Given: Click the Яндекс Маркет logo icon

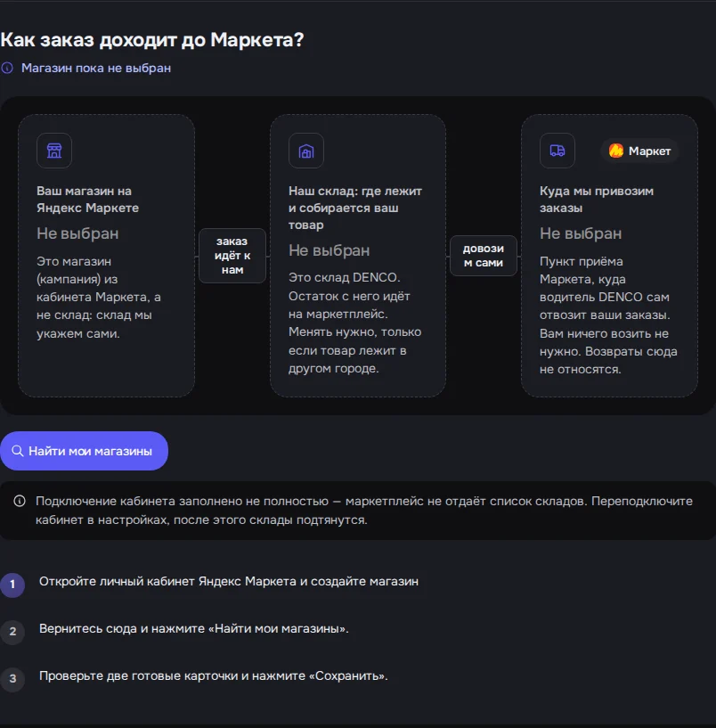Looking at the screenshot, I should click(616, 151).
